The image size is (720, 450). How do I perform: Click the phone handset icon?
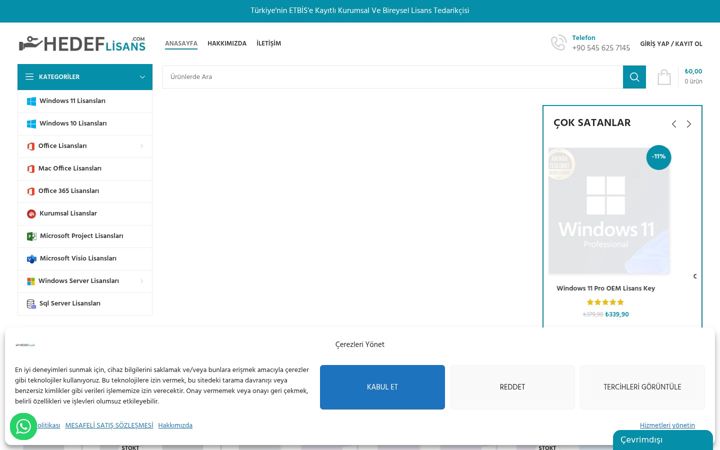click(558, 43)
